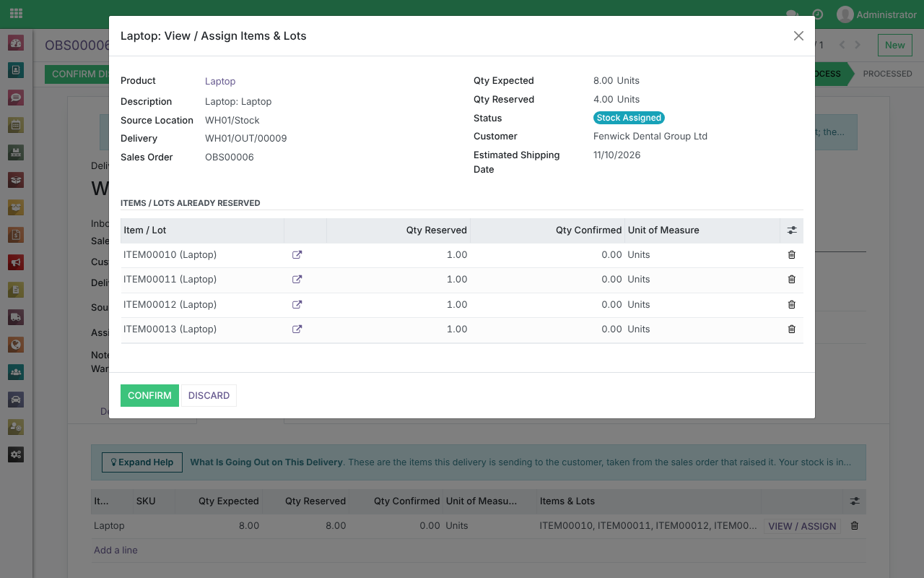Delete the ITEM00010 reserved row

(x=792, y=255)
